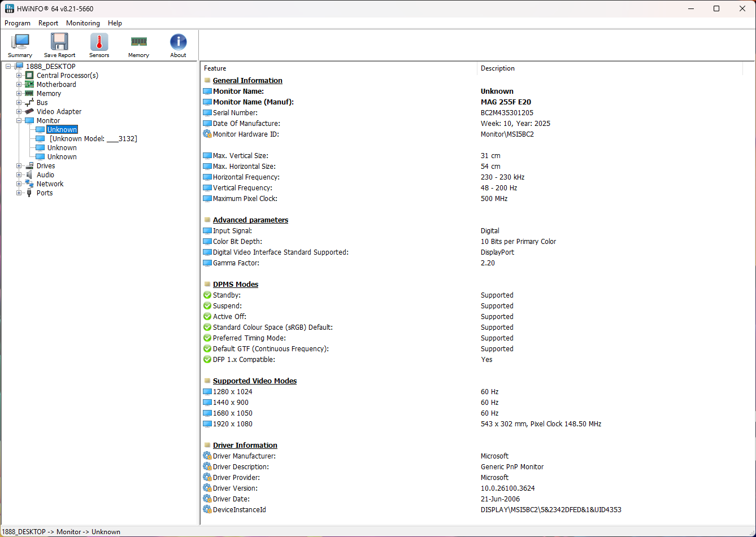Click the Generic PnP Monitor driver description
This screenshot has width=756, height=537.
[512, 467]
